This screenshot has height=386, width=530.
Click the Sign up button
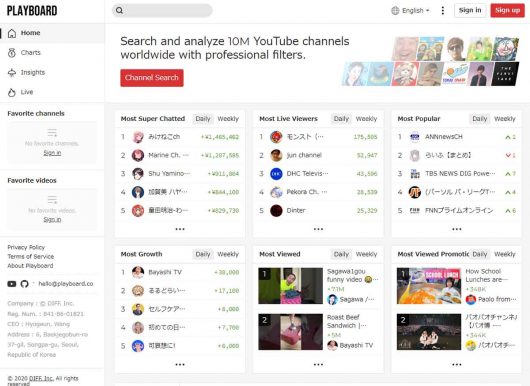(x=508, y=10)
